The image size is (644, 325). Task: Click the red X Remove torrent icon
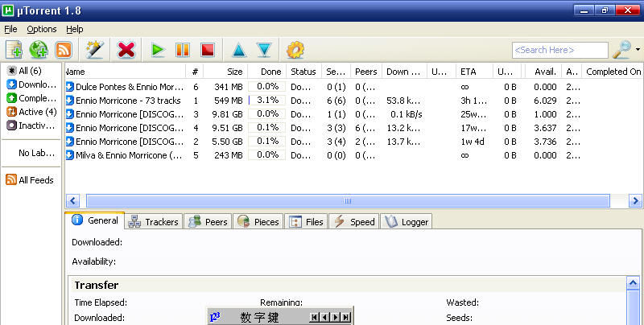[x=126, y=50]
